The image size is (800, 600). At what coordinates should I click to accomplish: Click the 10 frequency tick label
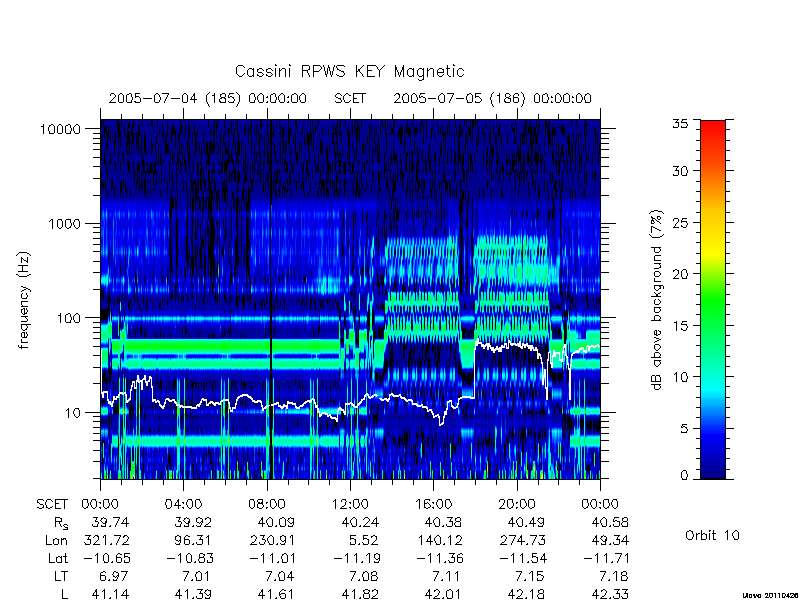73,413
